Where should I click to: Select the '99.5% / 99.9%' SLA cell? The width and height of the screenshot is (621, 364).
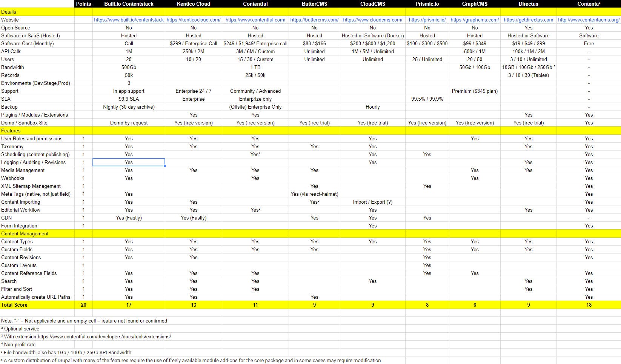coord(427,99)
